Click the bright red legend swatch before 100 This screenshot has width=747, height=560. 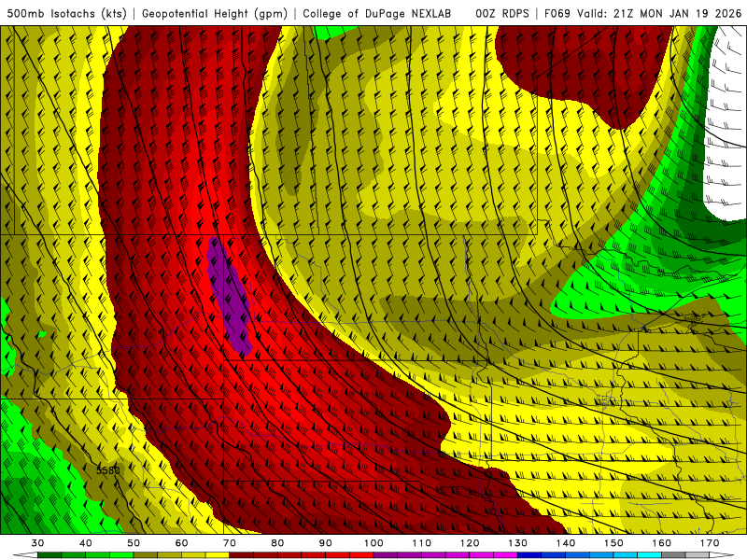coord(361,555)
